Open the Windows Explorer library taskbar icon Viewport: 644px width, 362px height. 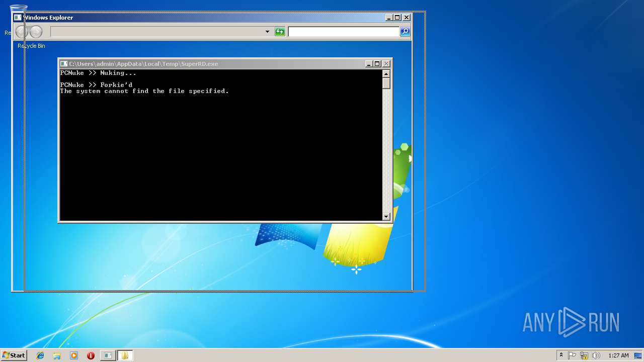point(57,355)
